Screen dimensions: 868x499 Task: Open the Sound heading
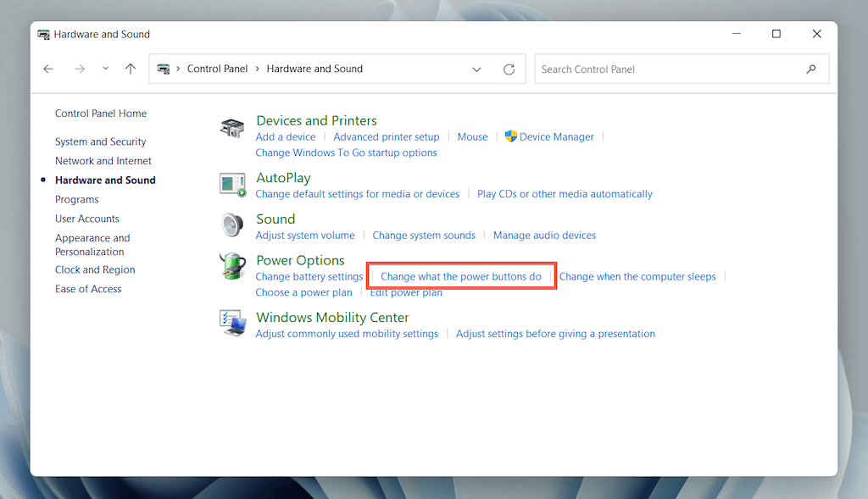[275, 219]
